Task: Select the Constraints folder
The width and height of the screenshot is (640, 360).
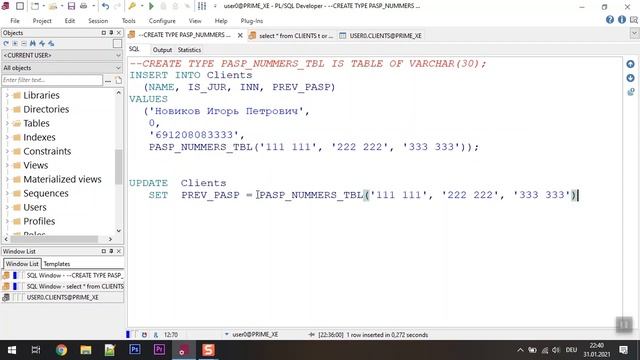Action: [47, 151]
